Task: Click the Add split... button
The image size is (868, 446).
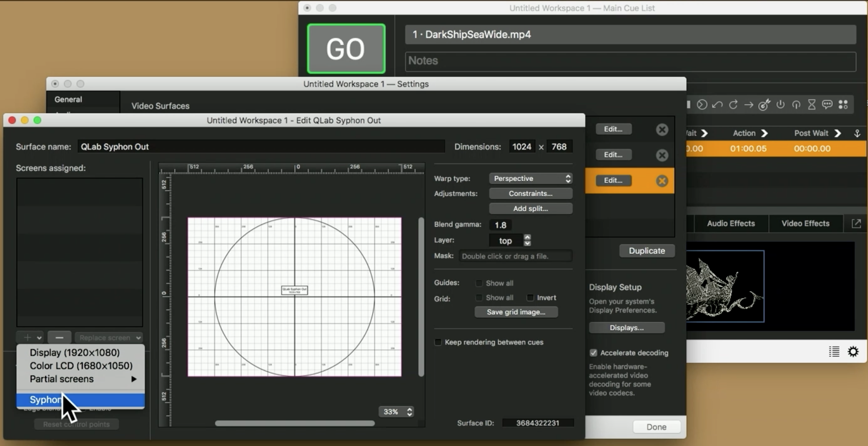Action: [x=531, y=208]
